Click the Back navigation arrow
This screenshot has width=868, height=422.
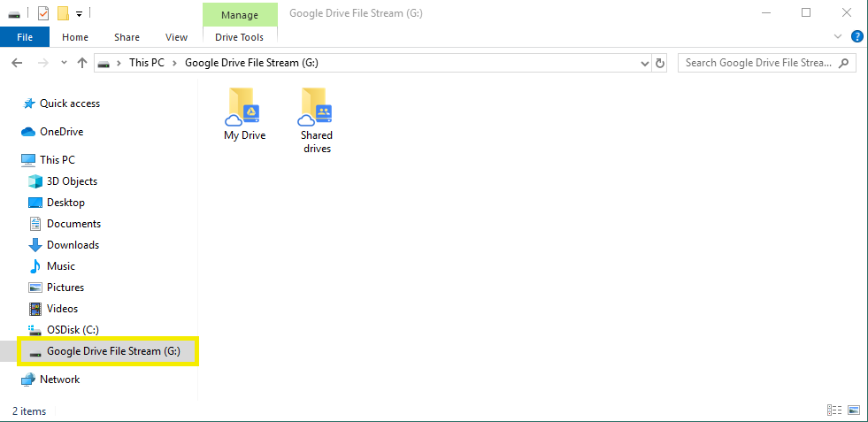[17, 63]
